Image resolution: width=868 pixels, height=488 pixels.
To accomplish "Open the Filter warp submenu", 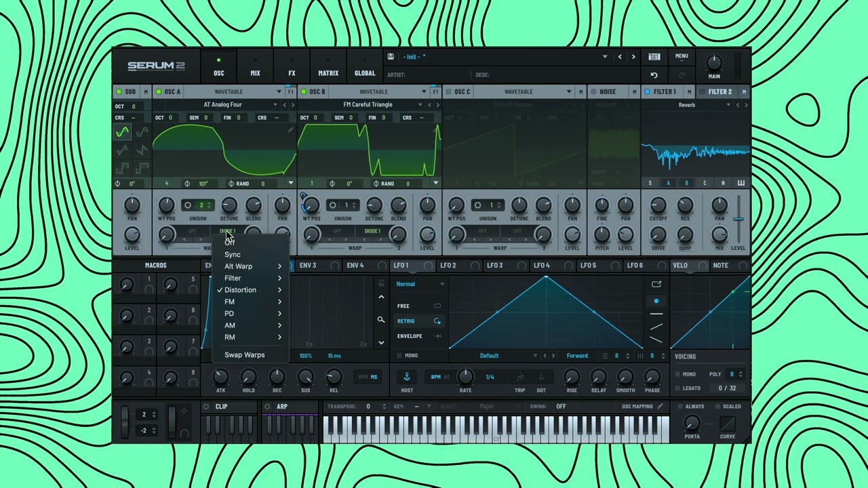I will coord(250,279).
